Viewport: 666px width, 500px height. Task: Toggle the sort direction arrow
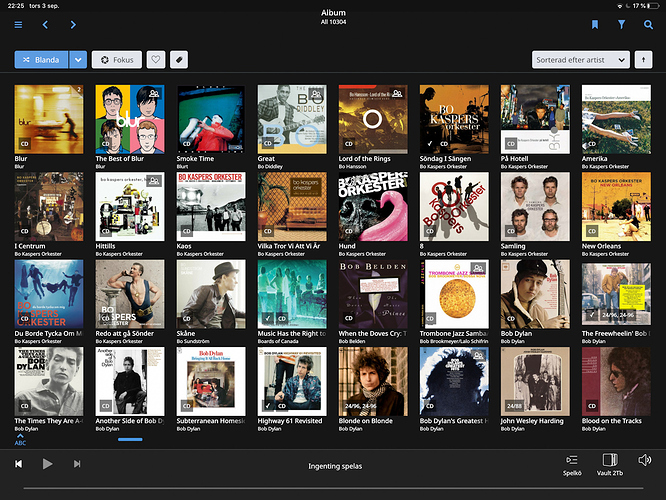click(643, 60)
